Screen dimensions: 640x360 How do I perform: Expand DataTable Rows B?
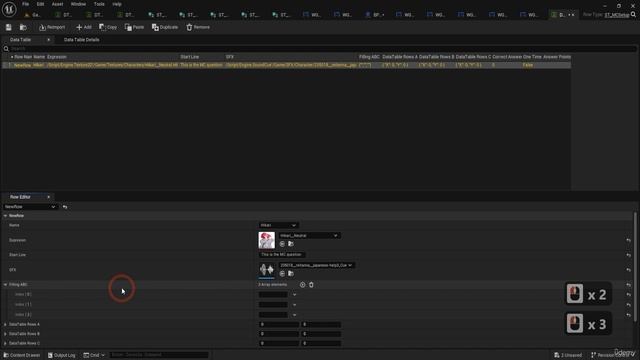[x=6, y=334]
